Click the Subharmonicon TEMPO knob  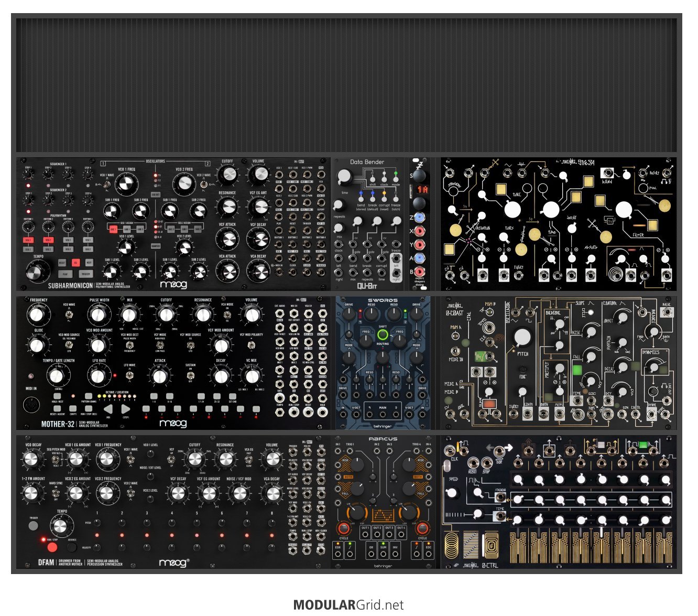pyautogui.click(x=38, y=271)
